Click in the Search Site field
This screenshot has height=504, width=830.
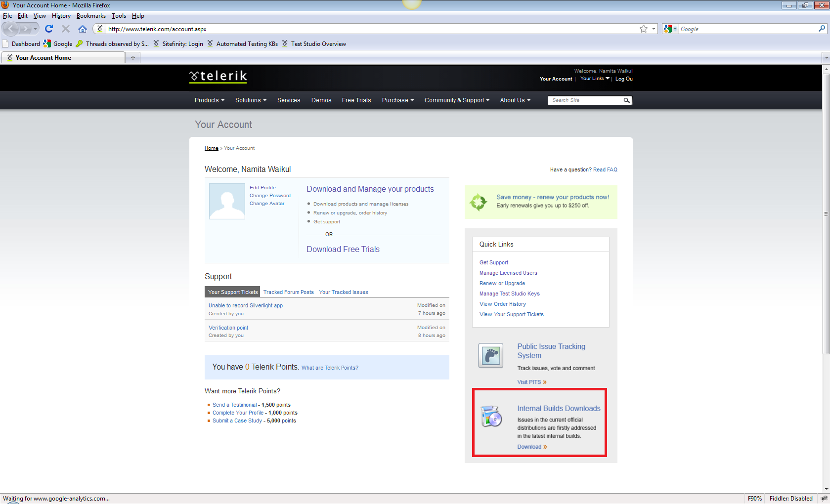585,100
